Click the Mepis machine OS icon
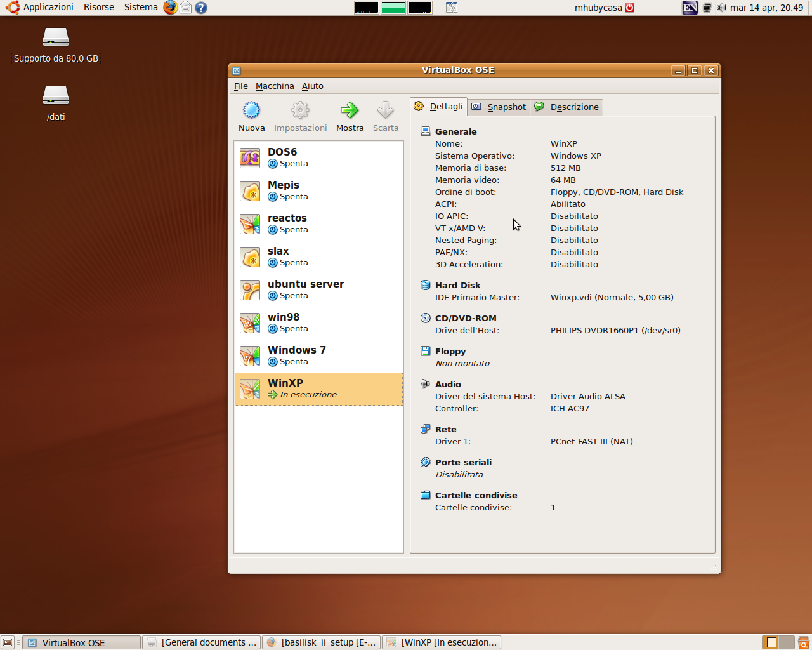The image size is (812, 650). tap(250, 191)
